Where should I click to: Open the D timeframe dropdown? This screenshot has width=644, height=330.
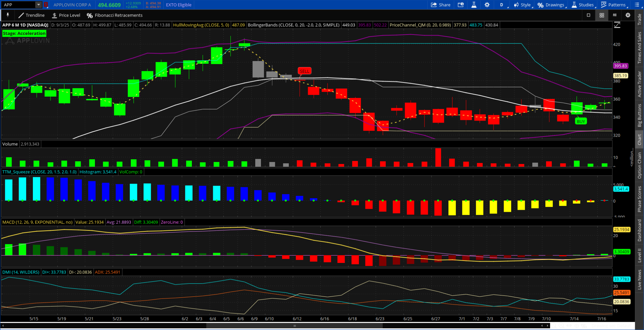503,5
